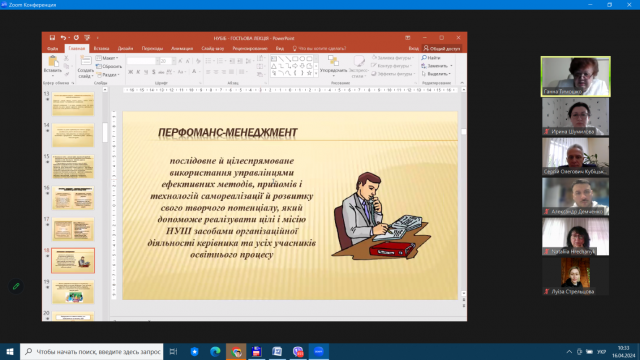Click the Cut scissors icon

67,58
